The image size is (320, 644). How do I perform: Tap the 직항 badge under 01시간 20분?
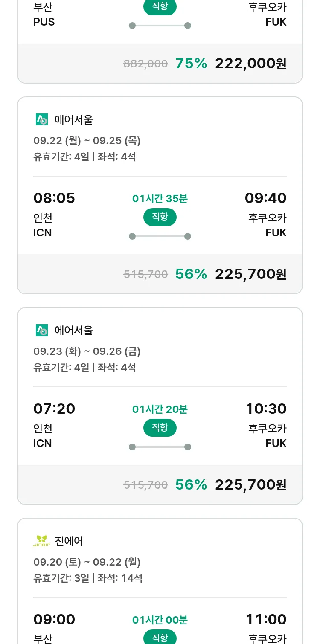tap(160, 428)
